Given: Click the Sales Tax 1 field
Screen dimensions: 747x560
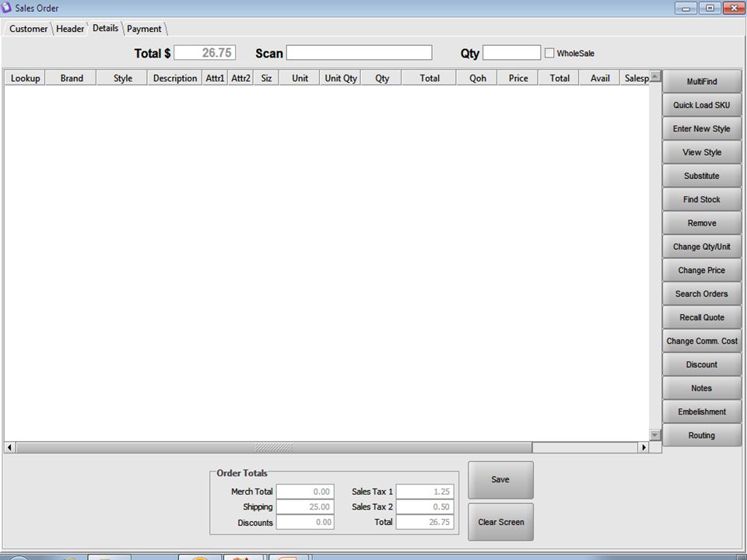Looking at the screenshot, I should [x=425, y=492].
